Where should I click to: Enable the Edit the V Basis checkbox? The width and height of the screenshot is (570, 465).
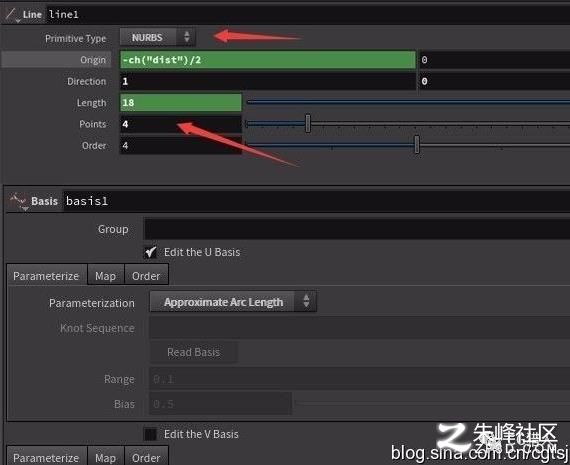[x=150, y=434]
